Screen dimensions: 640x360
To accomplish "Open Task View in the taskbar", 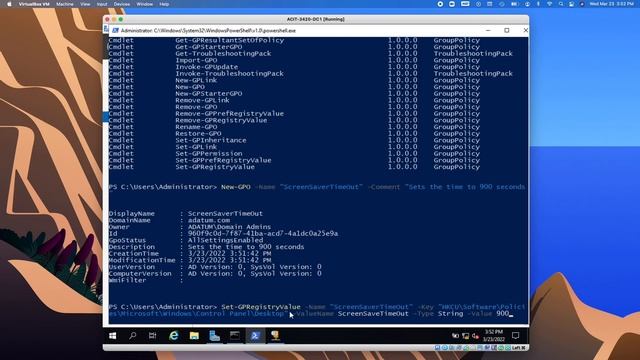I will 153,336.
